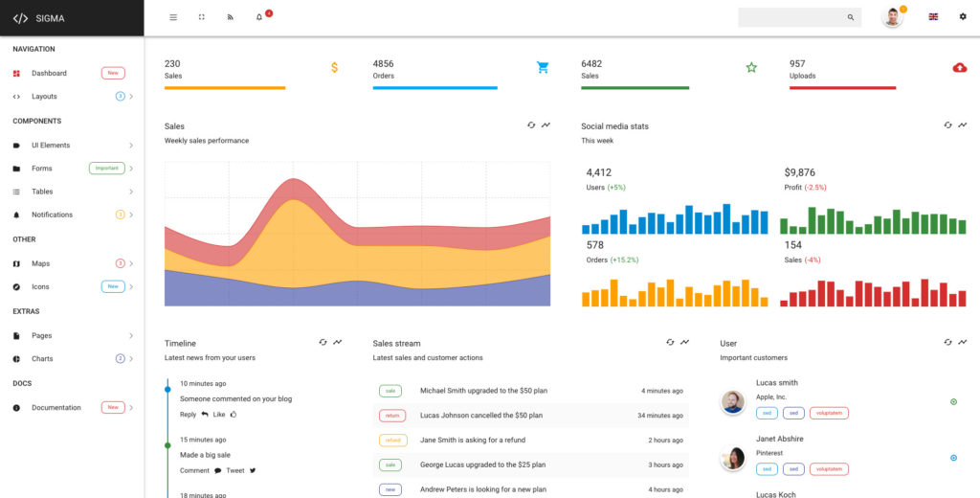
Task: Open notifications bell in the top bar
Action: click(x=259, y=17)
